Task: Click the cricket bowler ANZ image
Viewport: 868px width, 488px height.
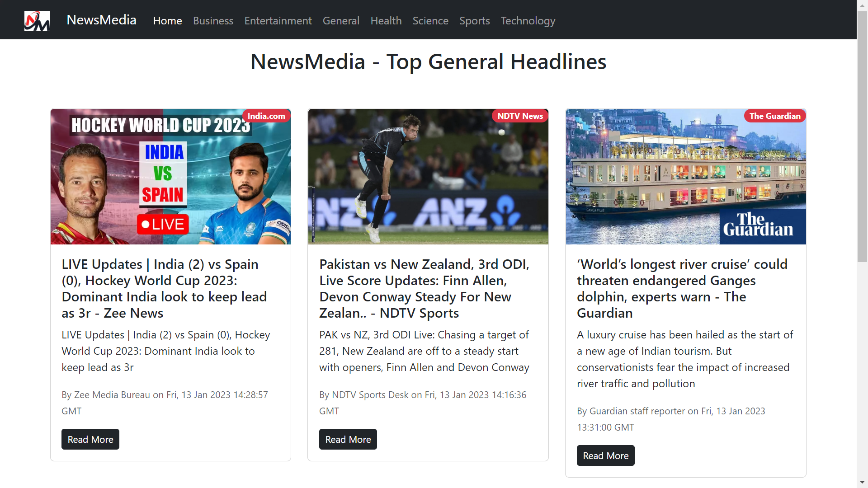Action: [428, 177]
